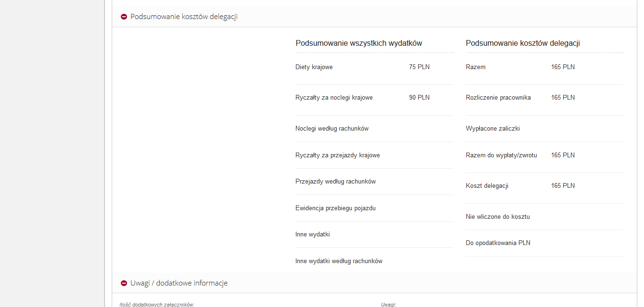Click the Inne wydatki według rachunków label

(x=339, y=261)
